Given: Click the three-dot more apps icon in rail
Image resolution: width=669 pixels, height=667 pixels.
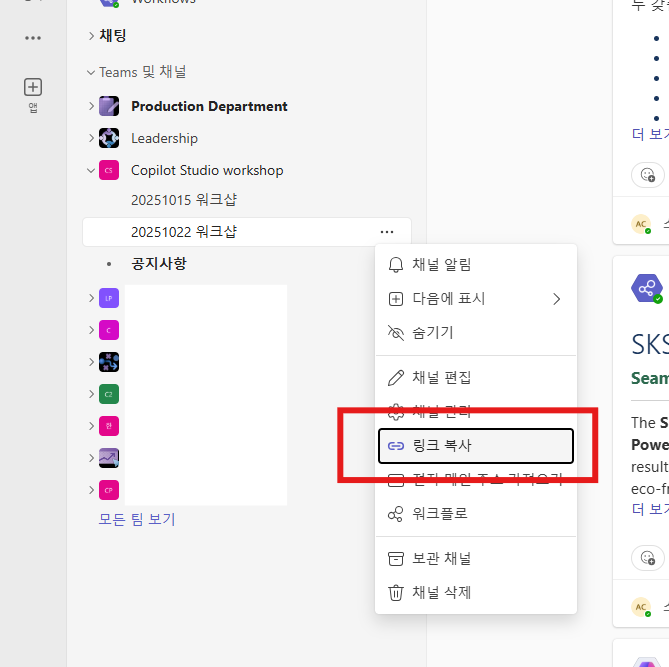Looking at the screenshot, I should (x=33, y=38).
